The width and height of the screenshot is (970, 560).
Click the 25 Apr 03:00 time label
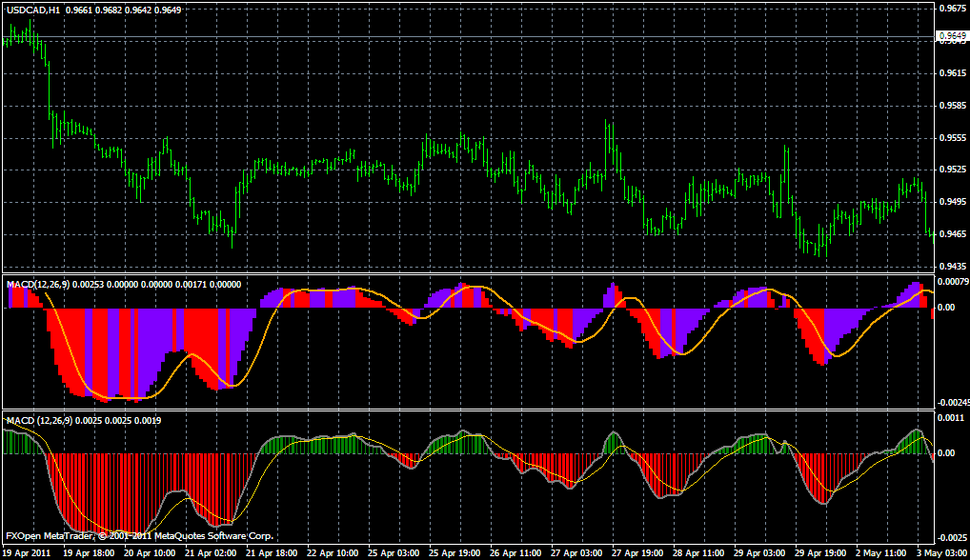coord(394,552)
